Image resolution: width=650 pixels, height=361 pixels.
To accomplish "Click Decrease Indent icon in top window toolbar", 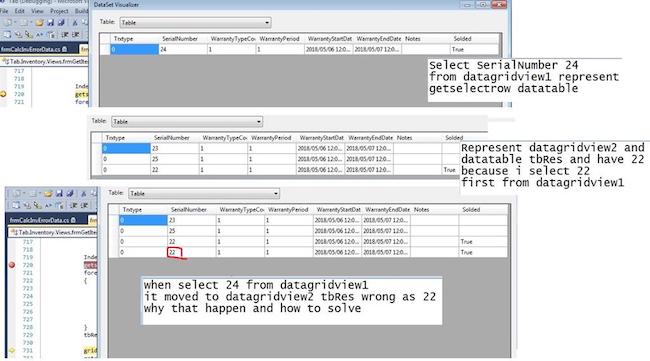I will (65, 35).
